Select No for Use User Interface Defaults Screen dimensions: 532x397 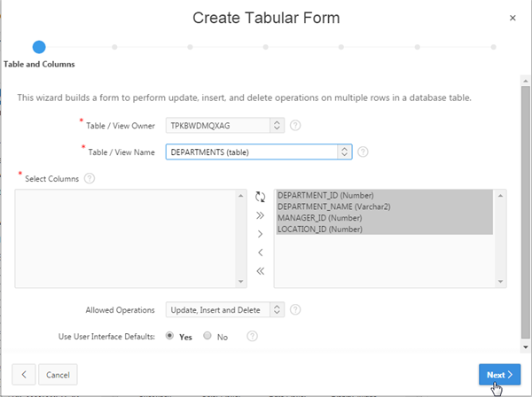click(x=207, y=337)
